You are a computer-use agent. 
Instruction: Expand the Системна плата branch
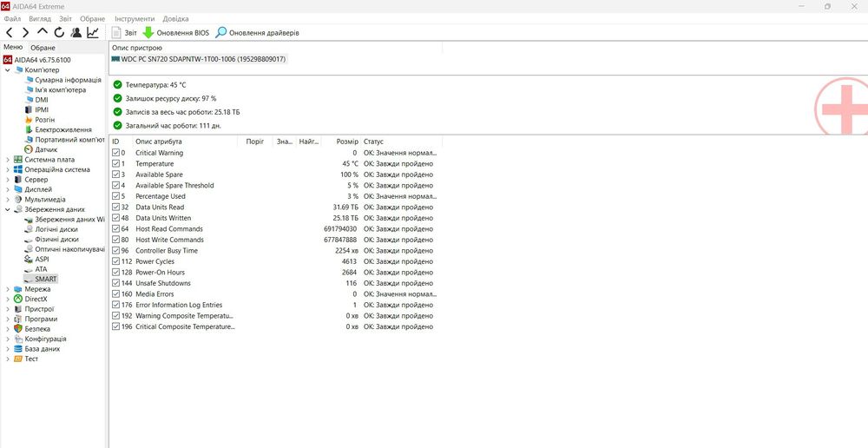pyautogui.click(x=8, y=160)
